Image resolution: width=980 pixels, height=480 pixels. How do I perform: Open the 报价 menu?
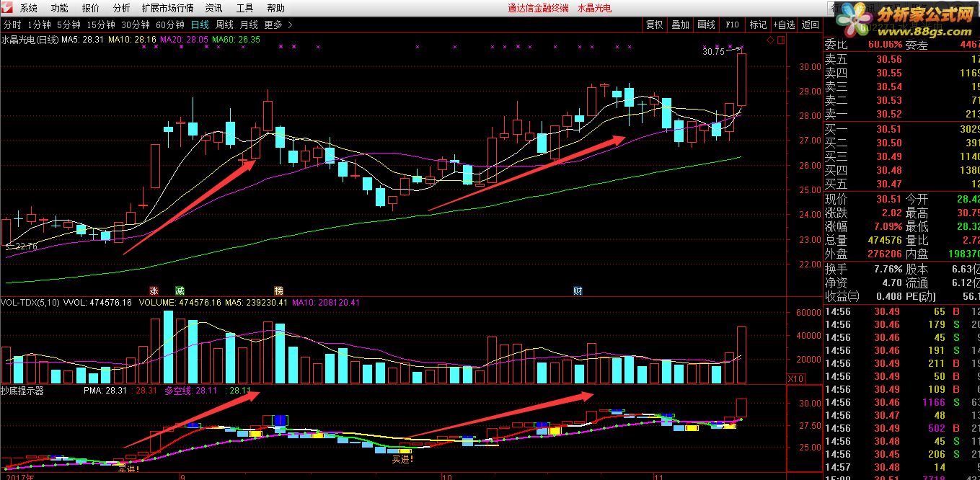(x=91, y=8)
